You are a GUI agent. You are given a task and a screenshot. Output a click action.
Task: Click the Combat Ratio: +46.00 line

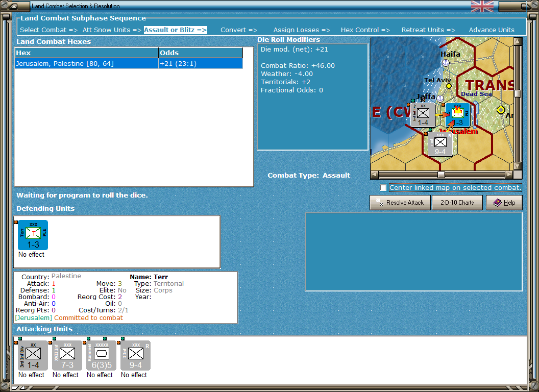[298, 65]
